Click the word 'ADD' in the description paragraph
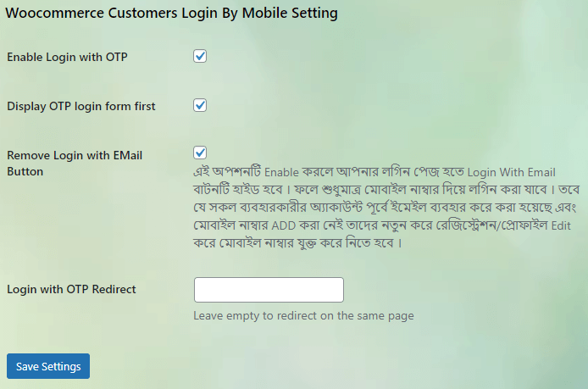Screen dimensions: 588x389 pyautogui.click(x=284, y=225)
